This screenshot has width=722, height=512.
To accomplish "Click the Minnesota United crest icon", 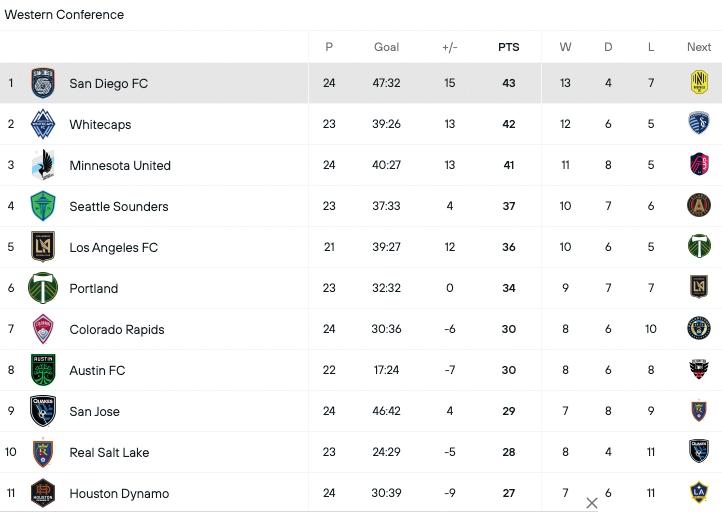I will (x=43, y=165).
